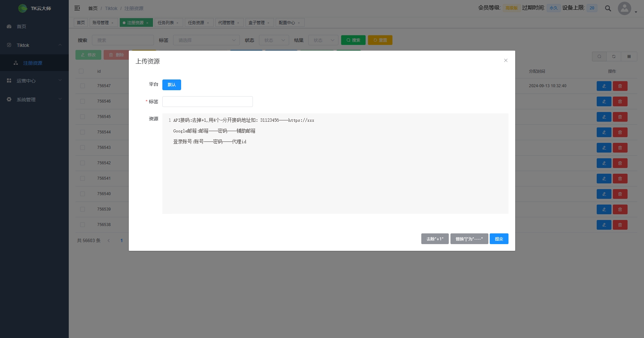
Task: Click the table search magnifier icon
Action: [x=599, y=56]
